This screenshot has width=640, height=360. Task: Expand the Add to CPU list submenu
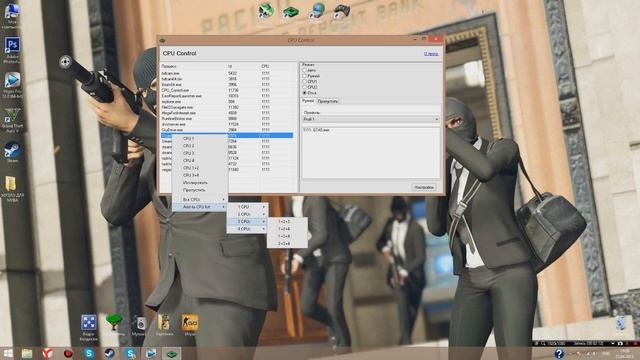click(200, 207)
